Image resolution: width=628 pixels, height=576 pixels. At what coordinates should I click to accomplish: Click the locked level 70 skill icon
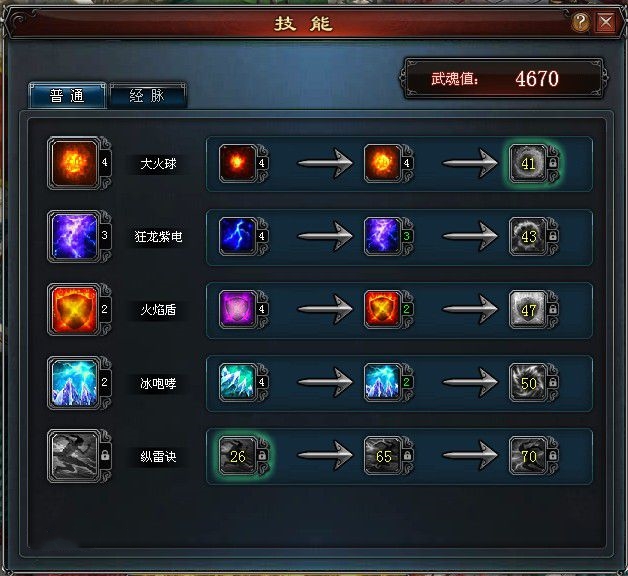(x=528, y=456)
